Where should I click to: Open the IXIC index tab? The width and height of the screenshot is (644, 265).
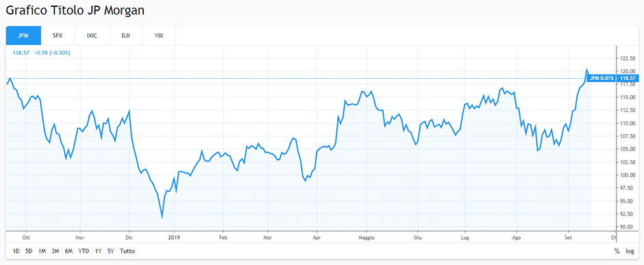coord(92,36)
